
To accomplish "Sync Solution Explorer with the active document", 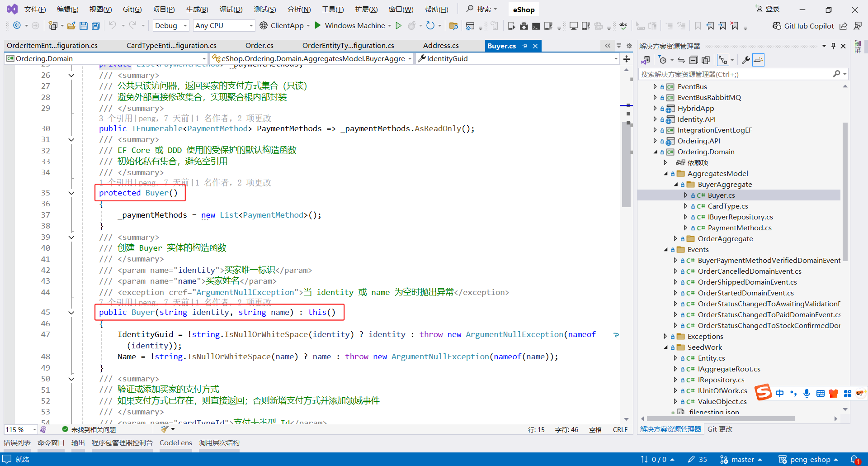I will coord(681,60).
